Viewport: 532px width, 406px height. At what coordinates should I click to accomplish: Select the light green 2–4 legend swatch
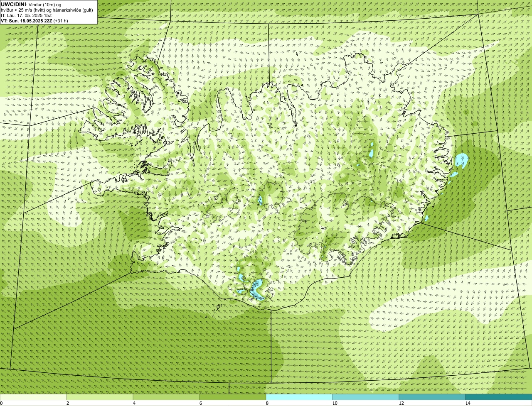(x=100, y=397)
